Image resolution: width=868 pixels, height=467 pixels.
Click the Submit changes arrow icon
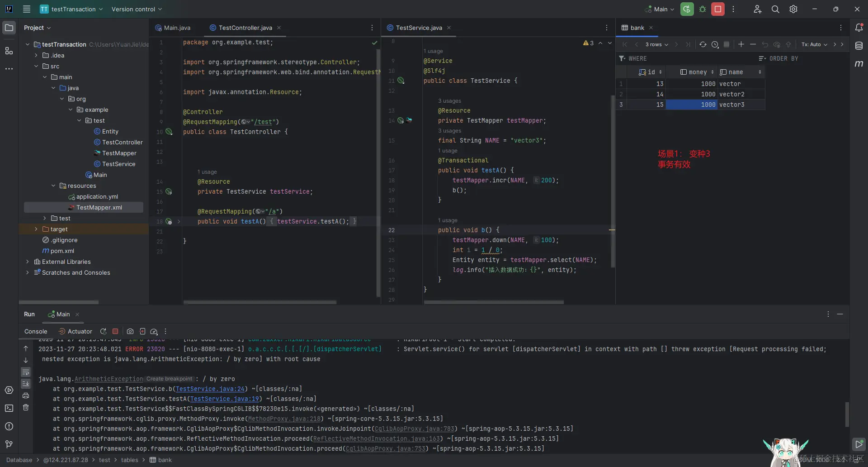[x=788, y=44]
